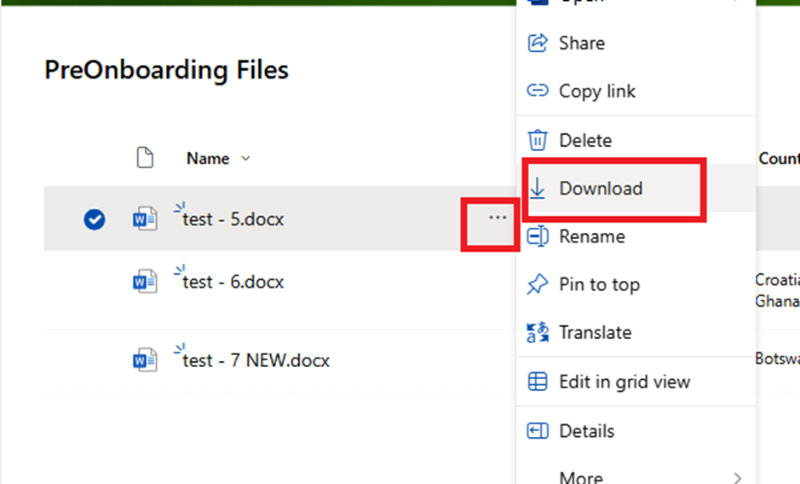The image size is (800, 484).
Task: Choose Share from the context menu
Action: coord(636,43)
